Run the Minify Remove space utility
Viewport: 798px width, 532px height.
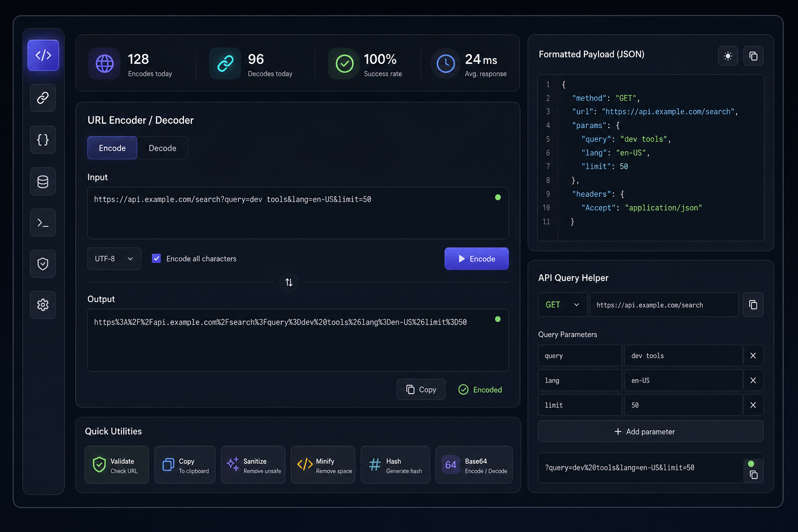coord(323,465)
